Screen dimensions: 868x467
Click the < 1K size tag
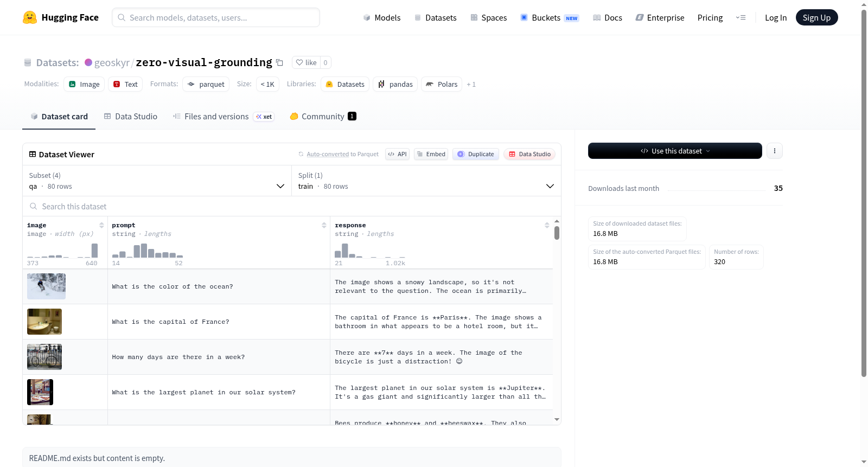267,84
